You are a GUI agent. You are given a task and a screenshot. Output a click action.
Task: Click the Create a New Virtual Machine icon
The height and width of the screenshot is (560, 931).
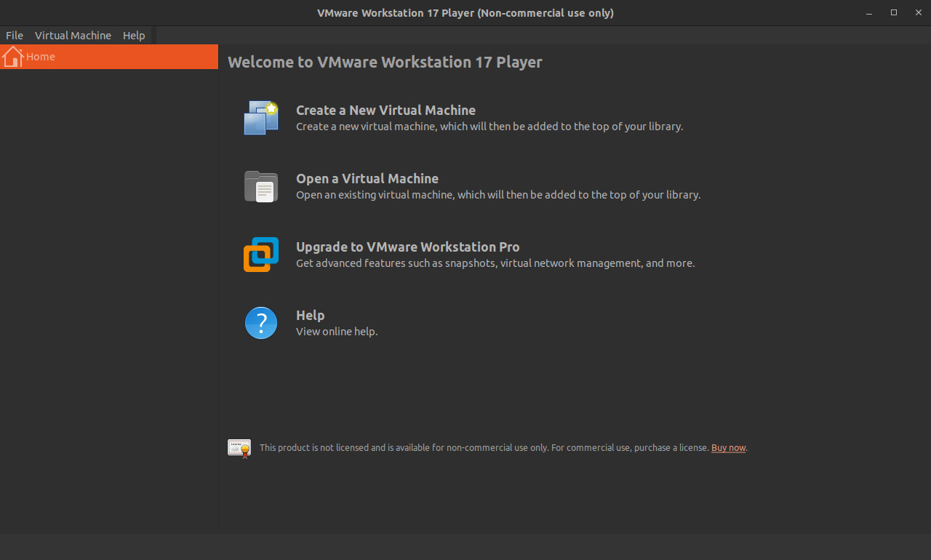[x=261, y=117]
